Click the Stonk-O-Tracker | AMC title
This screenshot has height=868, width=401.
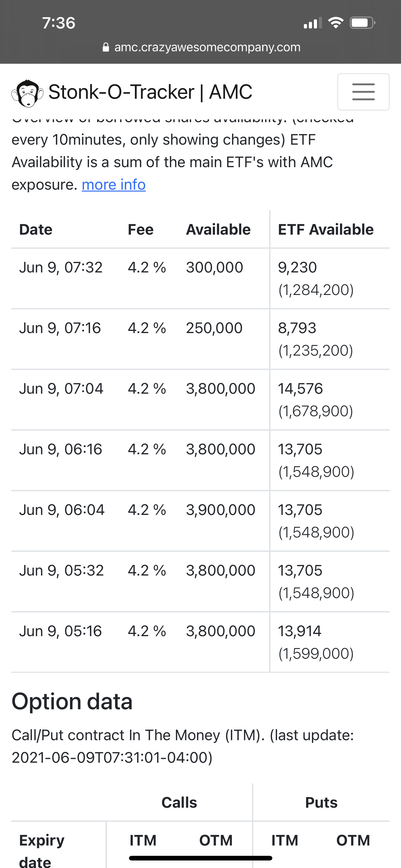[150, 92]
